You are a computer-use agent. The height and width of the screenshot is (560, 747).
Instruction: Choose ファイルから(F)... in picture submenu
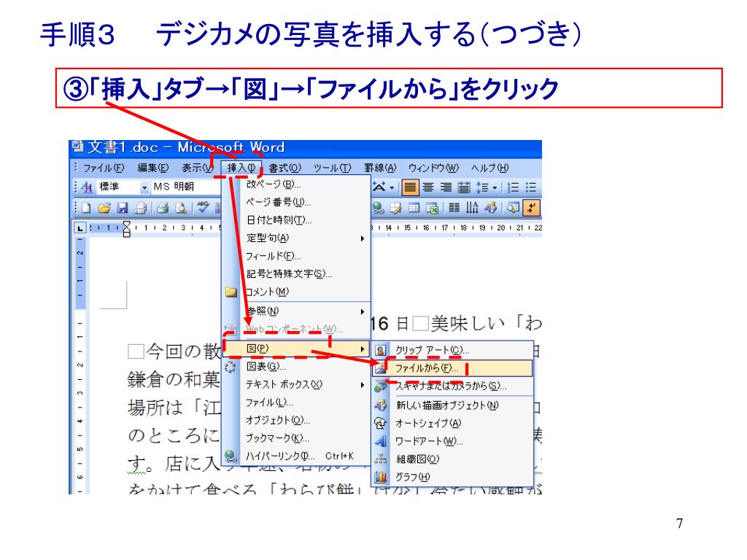[x=452, y=368]
